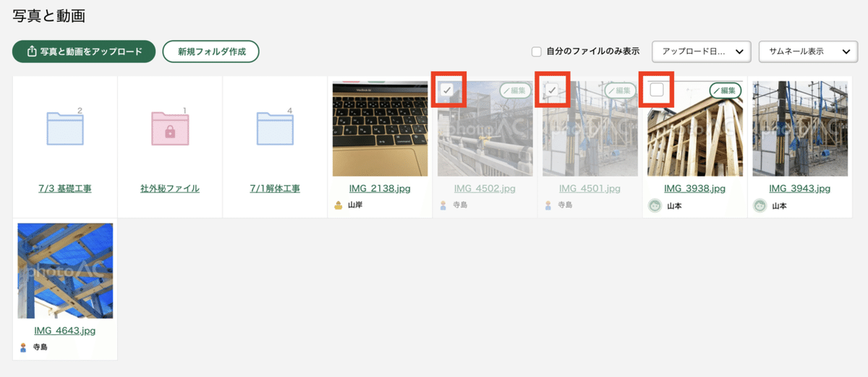Open the IMG_4501.jpg file link
This screenshot has width=868, height=377.
point(590,189)
